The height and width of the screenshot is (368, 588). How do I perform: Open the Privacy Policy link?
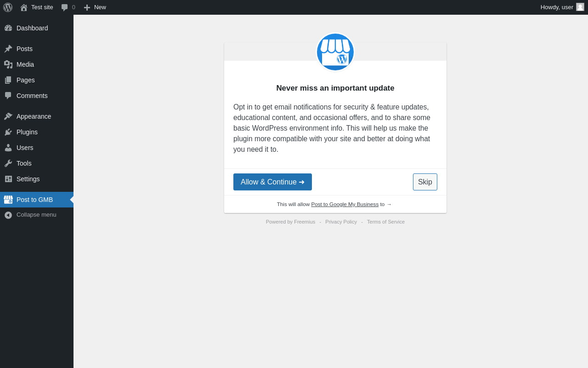tap(341, 222)
